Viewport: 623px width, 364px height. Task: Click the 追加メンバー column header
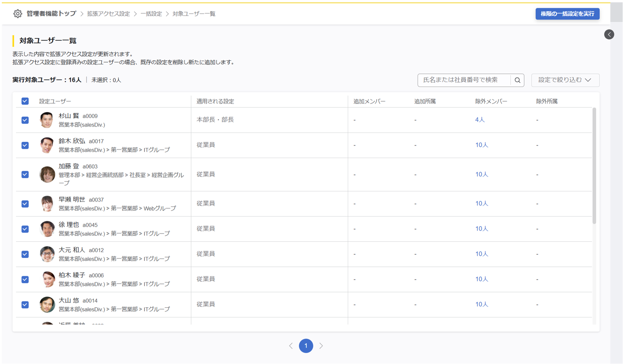point(369,101)
